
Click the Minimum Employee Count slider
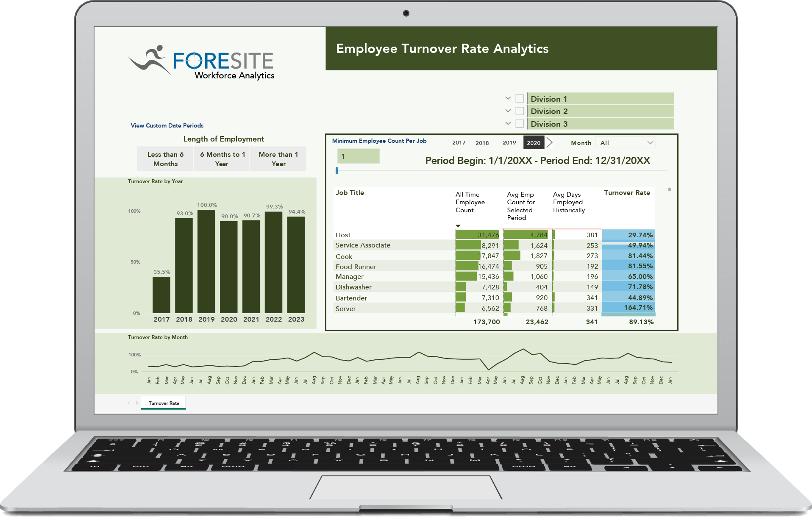(x=337, y=170)
